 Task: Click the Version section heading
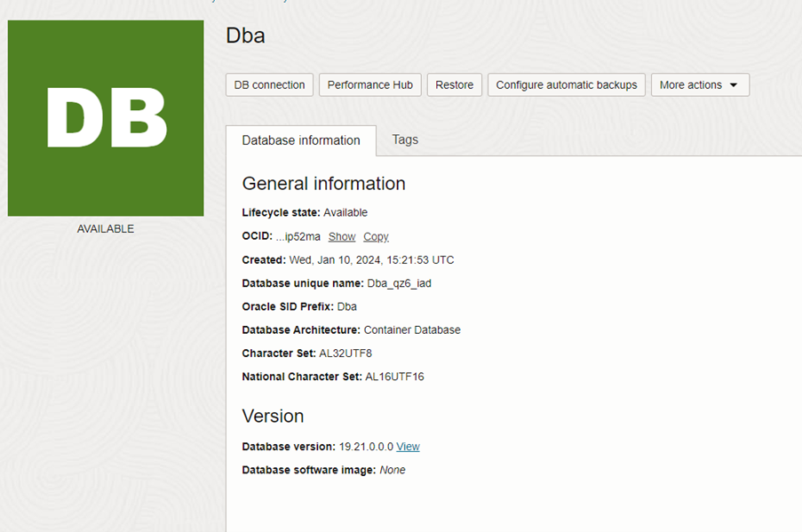pyautogui.click(x=273, y=417)
